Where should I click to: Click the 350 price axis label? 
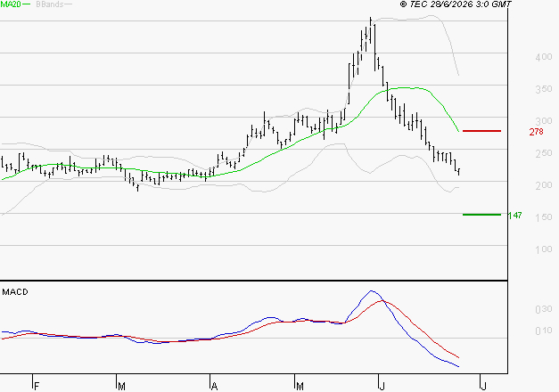pyautogui.click(x=544, y=89)
